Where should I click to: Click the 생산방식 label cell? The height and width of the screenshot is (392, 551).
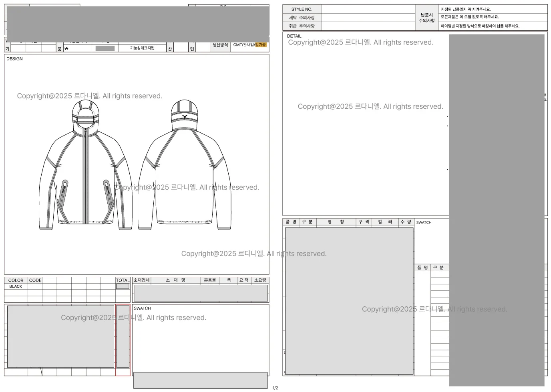coord(220,45)
